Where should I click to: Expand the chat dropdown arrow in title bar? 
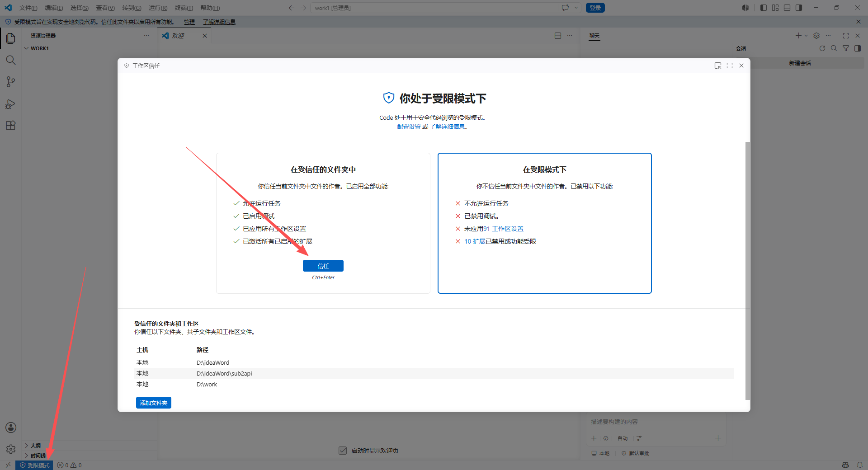tap(576, 8)
